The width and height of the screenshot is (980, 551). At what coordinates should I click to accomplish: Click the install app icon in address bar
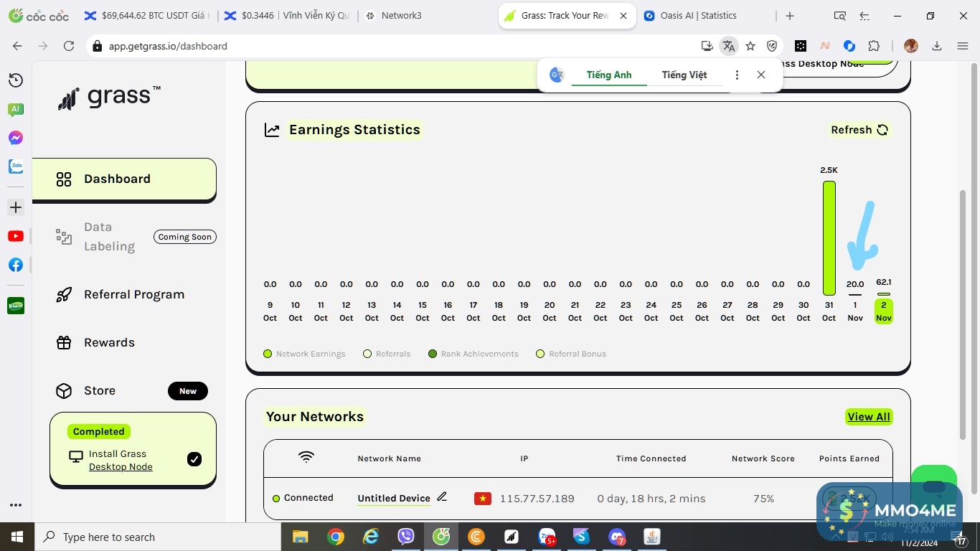click(x=707, y=46)
